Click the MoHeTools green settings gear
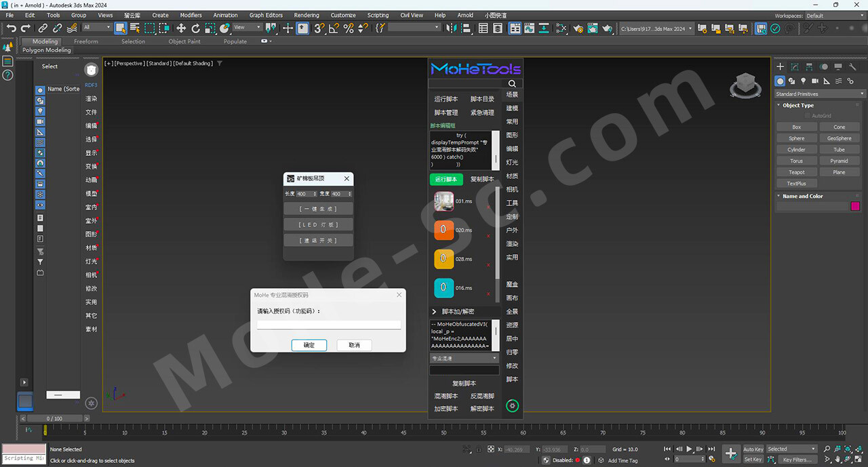This screenshot has width=868, height=467. click(x=512, y=406)
